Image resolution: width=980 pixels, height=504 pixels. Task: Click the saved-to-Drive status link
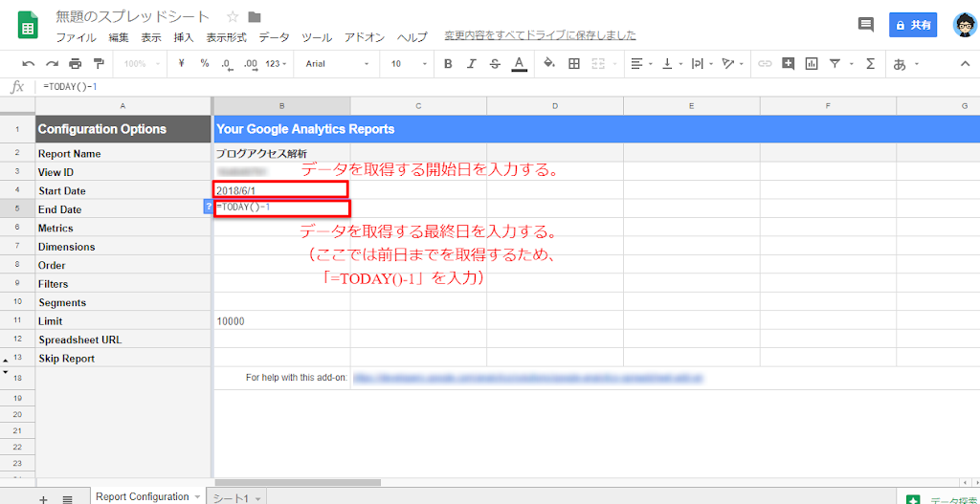point(540,35)
